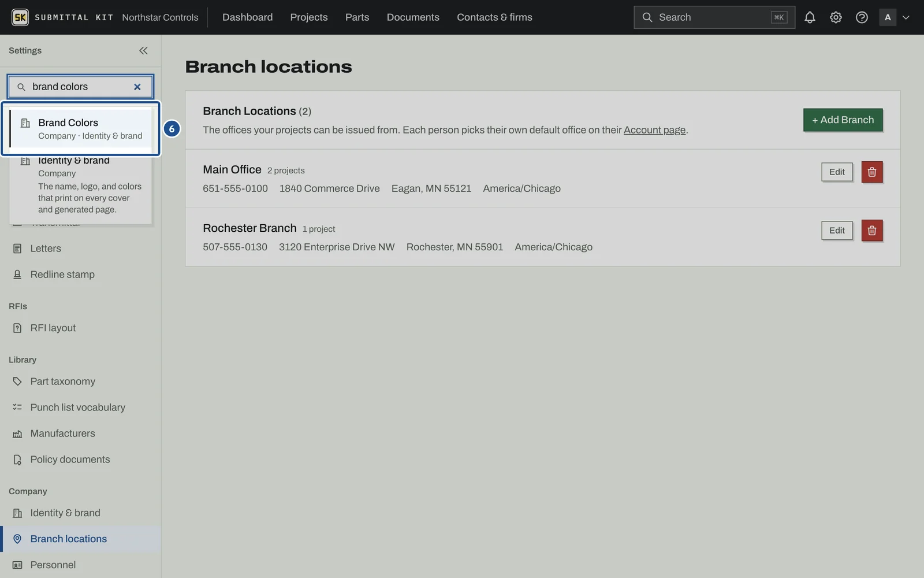Click the Main Office heading
The width and height of the screenshot is (924, 578).
click(x=232, y=169)
